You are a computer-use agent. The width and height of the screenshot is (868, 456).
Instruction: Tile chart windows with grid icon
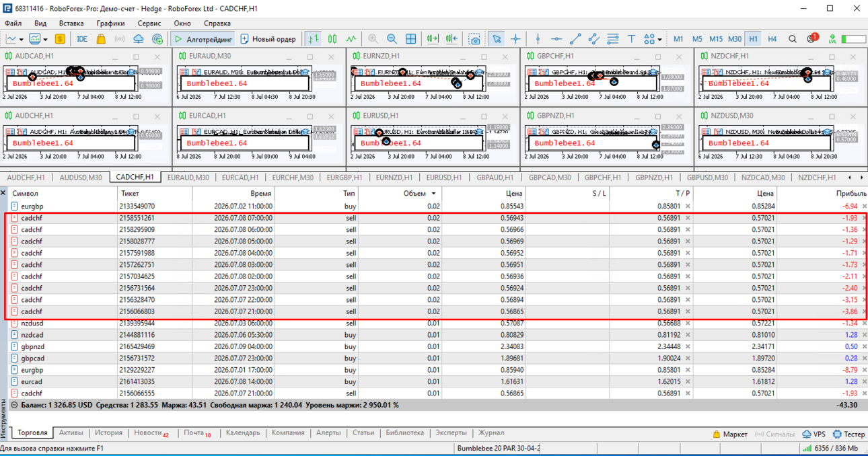coord(410,39)
